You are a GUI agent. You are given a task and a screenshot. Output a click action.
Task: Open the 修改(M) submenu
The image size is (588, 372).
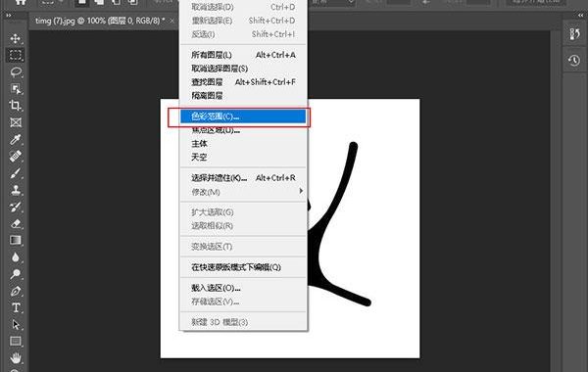click(243, 192)
